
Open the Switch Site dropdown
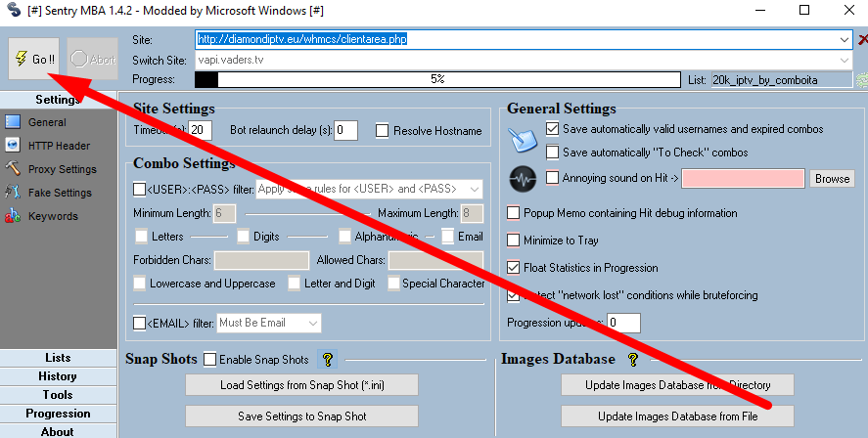coord(845,60)
